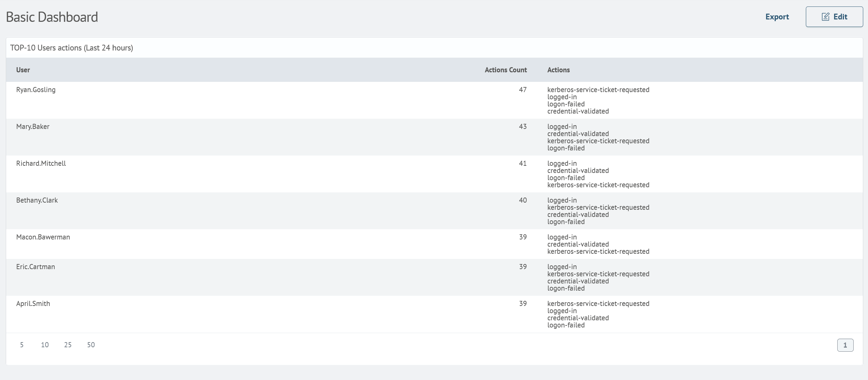Set page size to 10 rows
The image size is (868, 380).
[45, 345]
